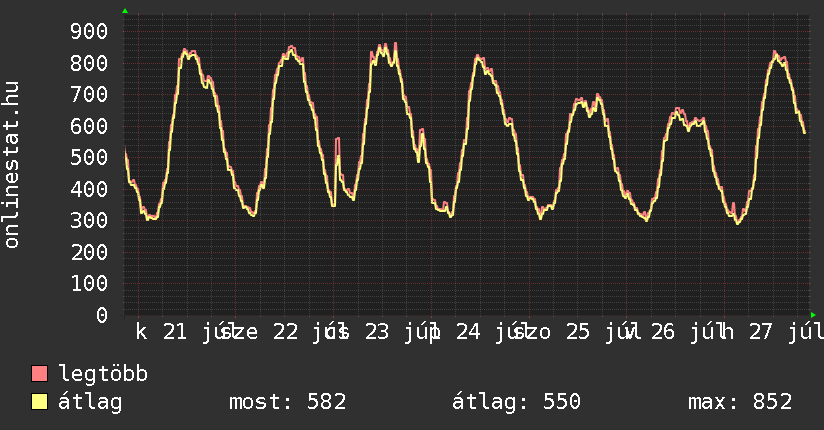Click the legtöbb legend label
The height and width of the screenshot is (430, 824).
click(x=103, y=373)
